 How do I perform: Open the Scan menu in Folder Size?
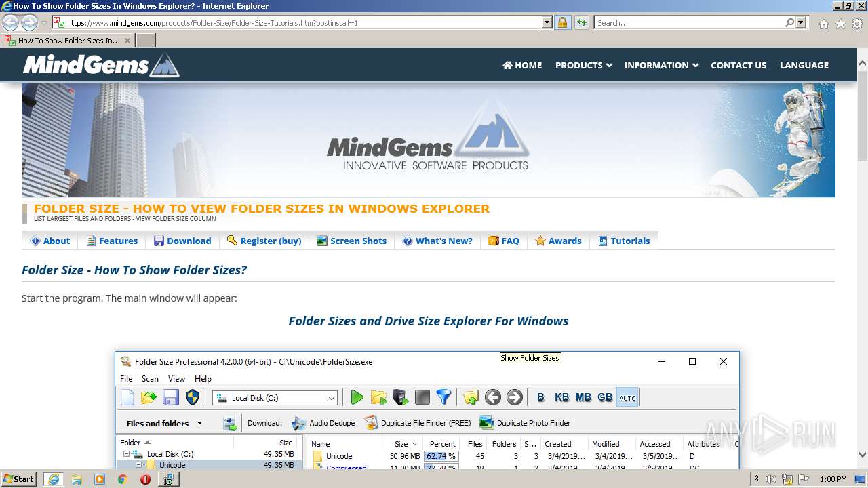(x=150, y=379)
